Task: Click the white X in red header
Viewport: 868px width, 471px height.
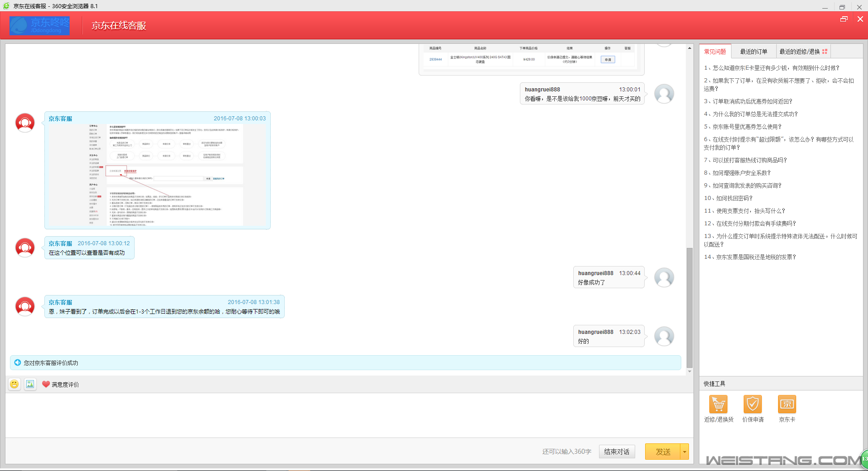Action: (x=860, y=19)
